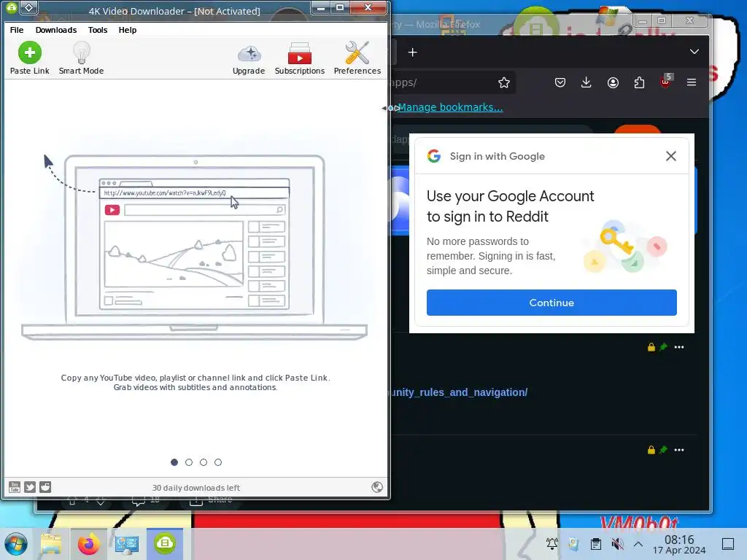This screenshot has height=560, width=747.
Task: Open the File menu
Action: [17, 30]
